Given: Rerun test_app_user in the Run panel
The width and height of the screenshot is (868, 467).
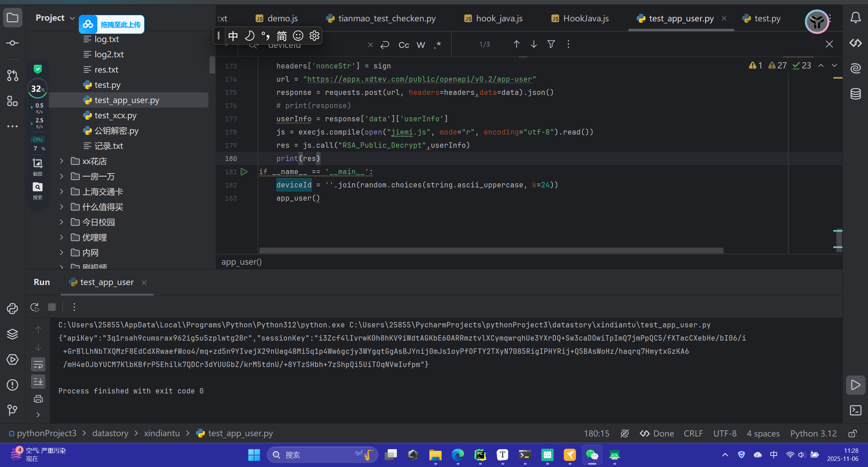Looking at the screenshot, I should 35,307.
